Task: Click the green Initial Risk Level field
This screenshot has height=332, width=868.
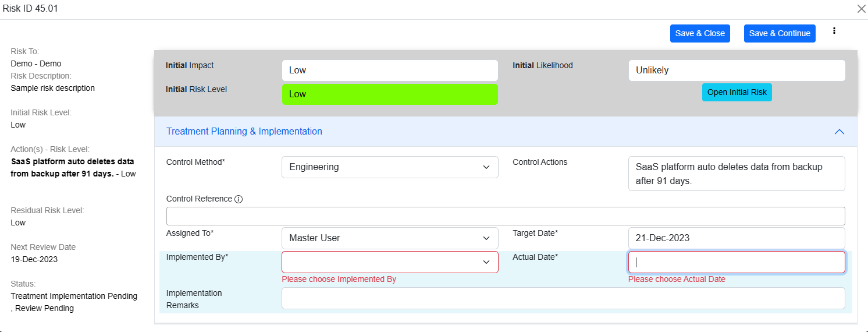Action: 390,94
